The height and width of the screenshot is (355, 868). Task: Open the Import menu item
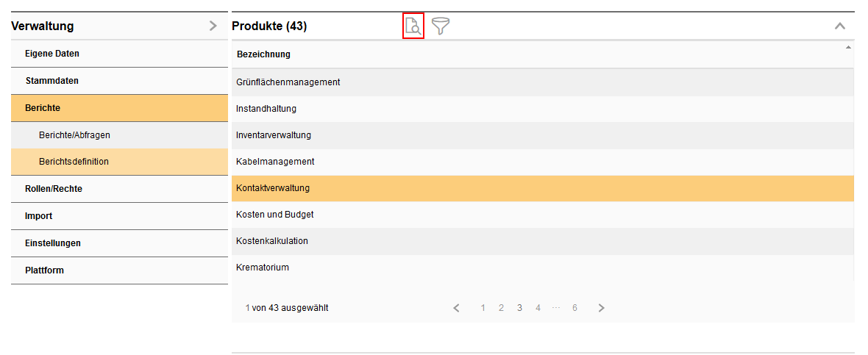point(38,216)
